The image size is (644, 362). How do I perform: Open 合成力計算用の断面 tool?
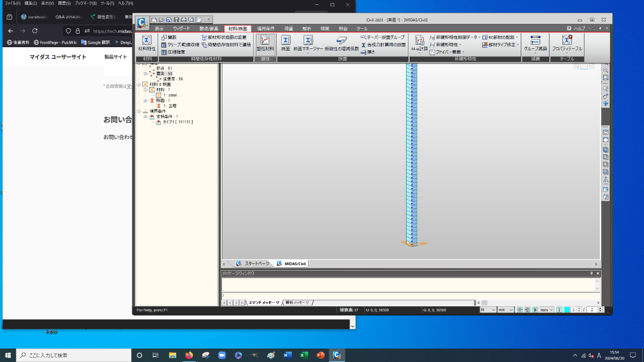coord(383,45)
